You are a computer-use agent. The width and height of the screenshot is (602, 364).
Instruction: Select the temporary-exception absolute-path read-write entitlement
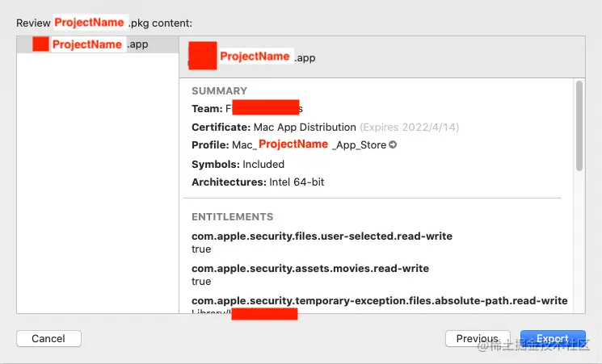(379, 300)
